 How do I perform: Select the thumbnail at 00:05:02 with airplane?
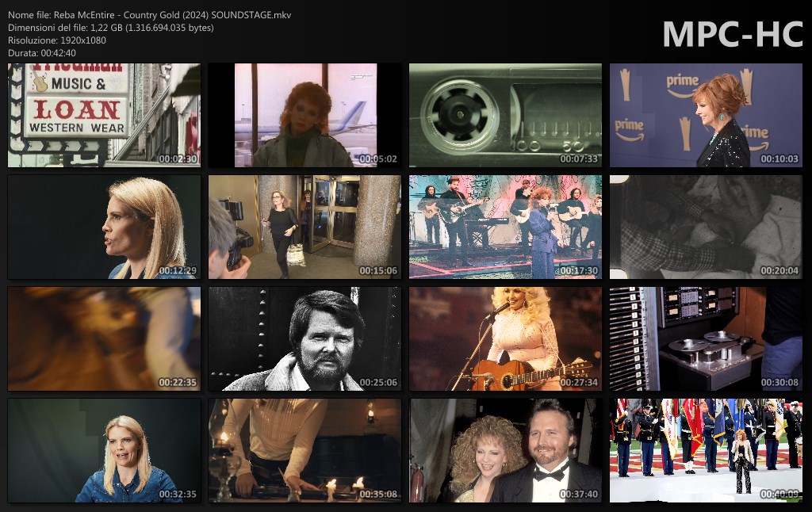[x=304, y=116]
